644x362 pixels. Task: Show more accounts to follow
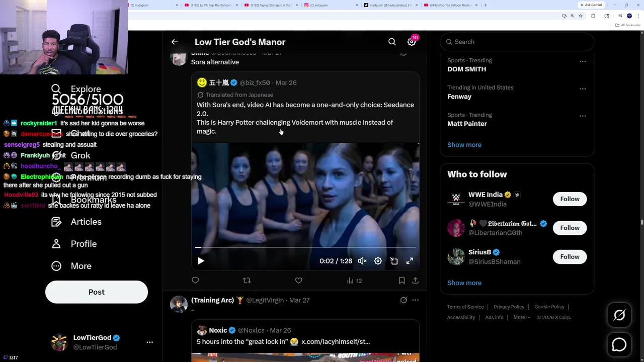point(464,283)
